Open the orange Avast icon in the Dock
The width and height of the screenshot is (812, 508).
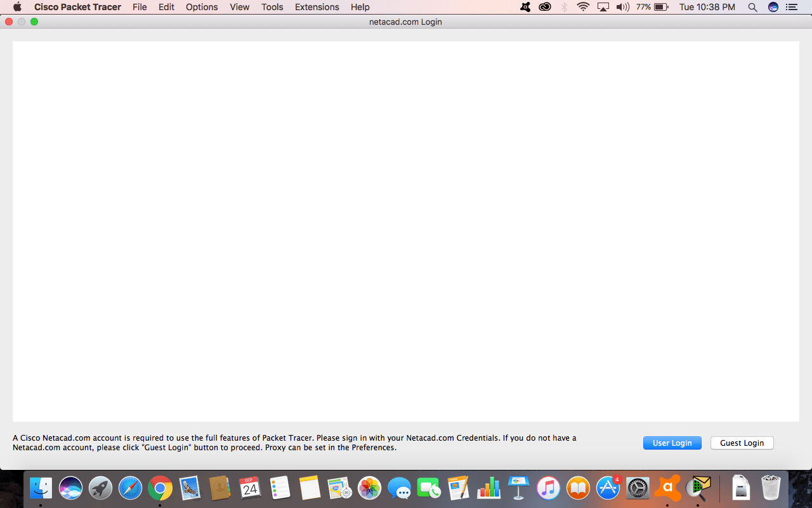coord(668,488)
